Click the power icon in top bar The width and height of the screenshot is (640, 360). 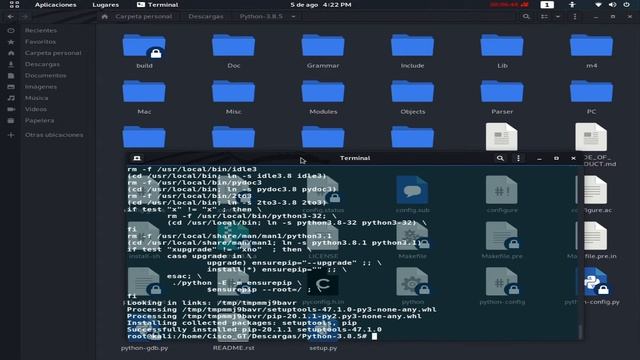[626, 5]
